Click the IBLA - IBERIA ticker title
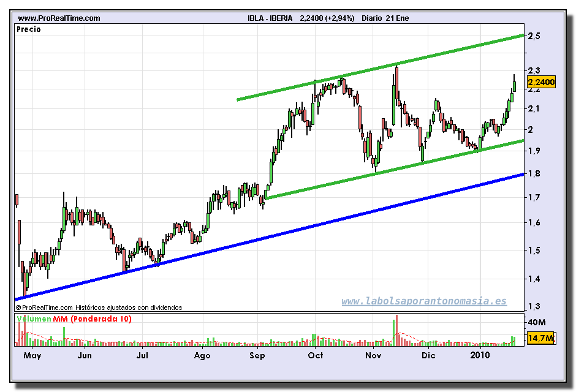The width and height of the screenshot is (576, 392). [x=270, y=18]
